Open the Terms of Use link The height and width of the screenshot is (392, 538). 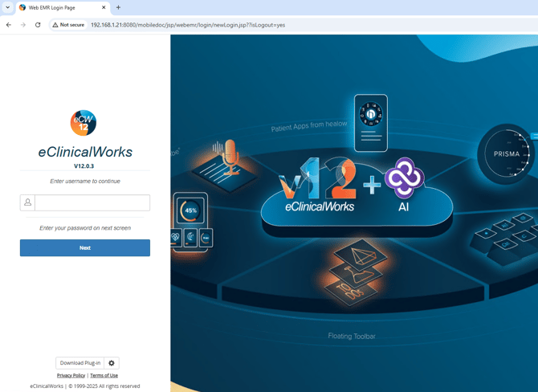pos(104,375)
